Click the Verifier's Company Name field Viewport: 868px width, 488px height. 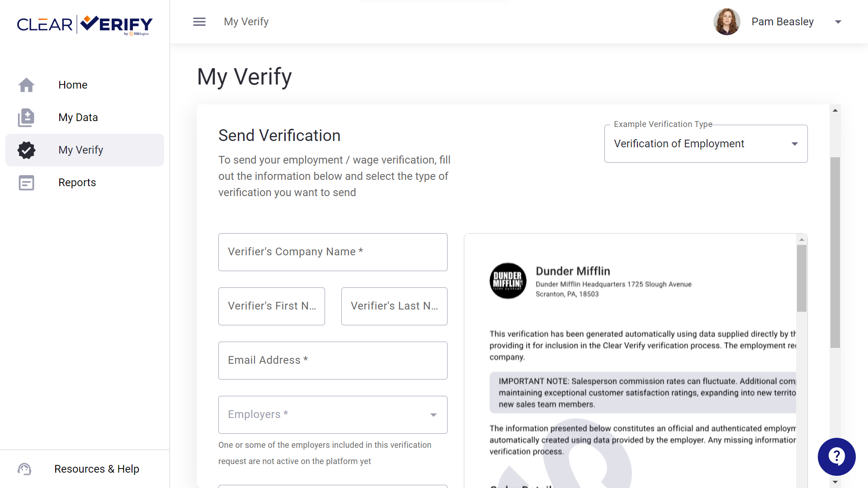click(333, 252)
